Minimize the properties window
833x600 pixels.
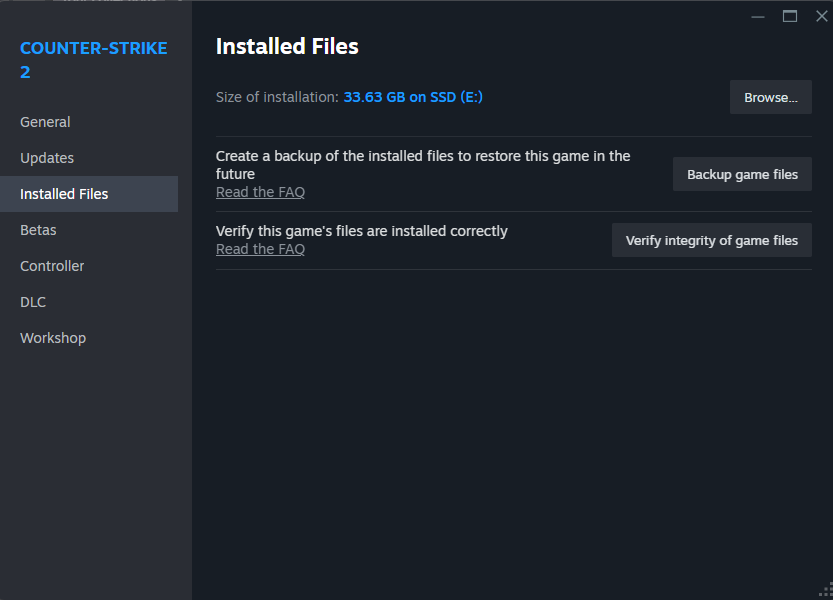point(758,16)
